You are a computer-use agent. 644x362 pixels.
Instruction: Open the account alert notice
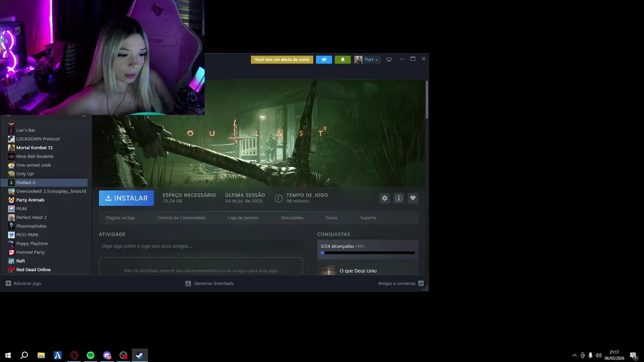[282, 59]
